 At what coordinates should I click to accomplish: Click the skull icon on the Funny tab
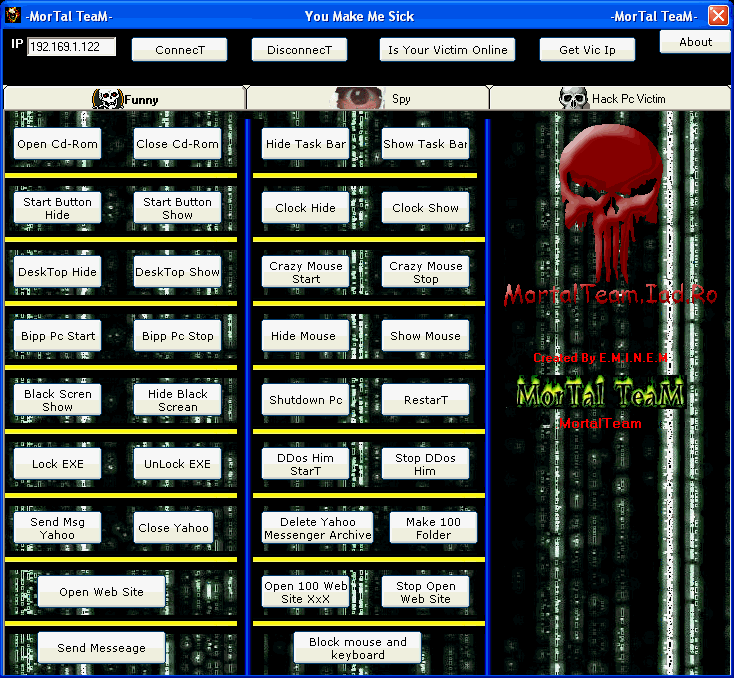coord(107,98)
